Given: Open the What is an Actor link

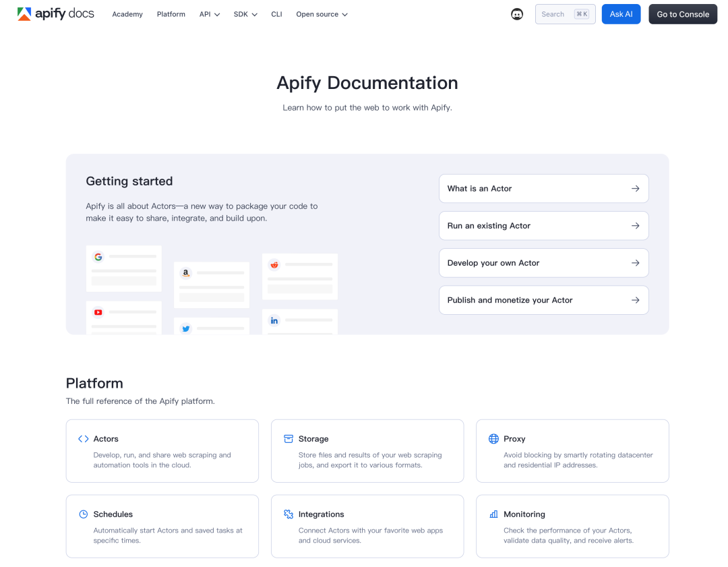Looking at the screenshot, I should [x=543, y=189].
